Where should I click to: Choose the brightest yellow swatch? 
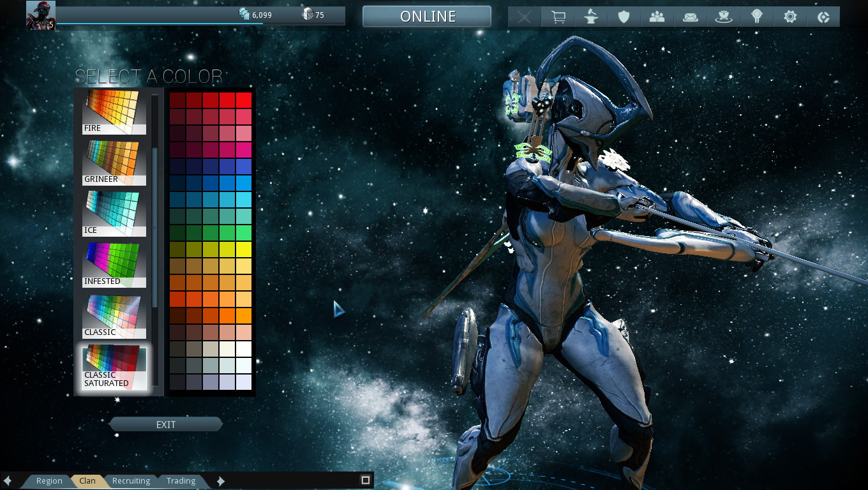(244, 249)
